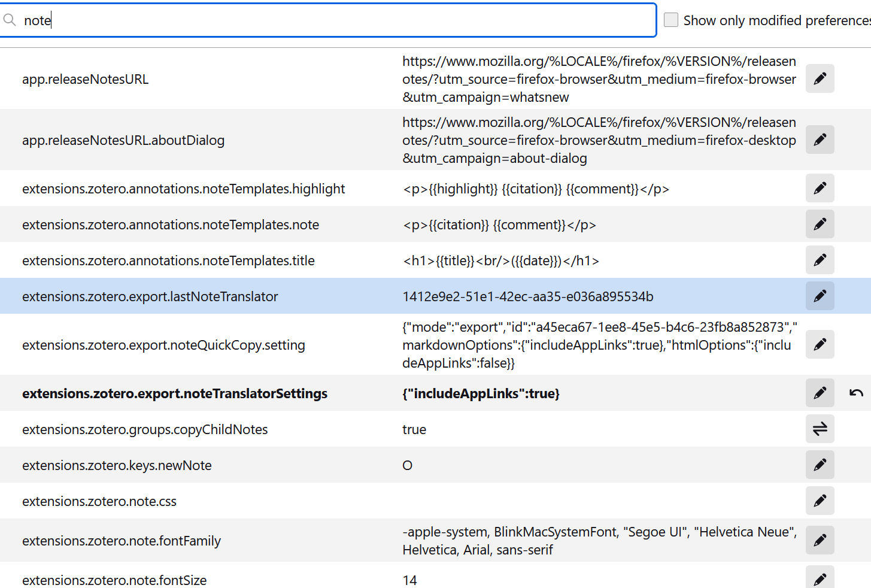The image size is (871, 588).
Task: Edit the app.releaseNotesURL.aboutDialog preference
Action: tap(820, 140)
